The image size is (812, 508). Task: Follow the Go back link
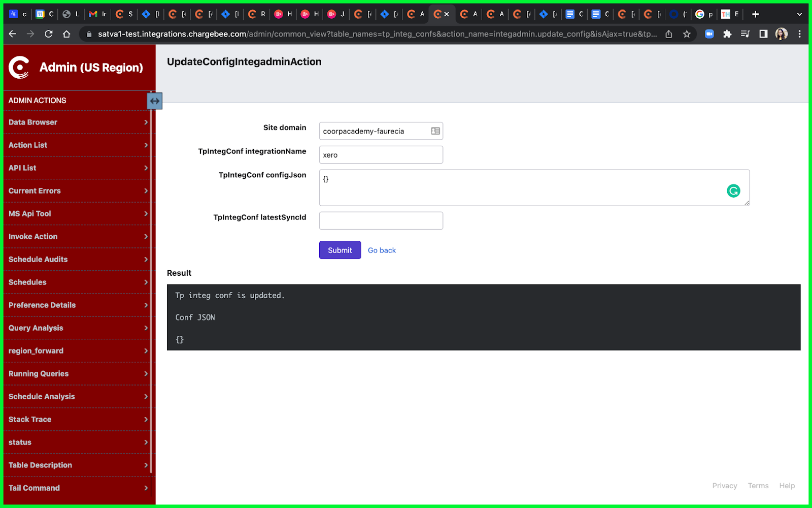382,250
